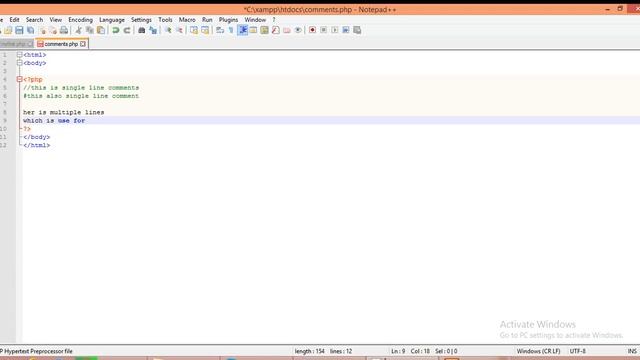Stop macro recording with the Stop icon
The height and width of the screenshot is (360, 640).
click(x=323, y=30)
